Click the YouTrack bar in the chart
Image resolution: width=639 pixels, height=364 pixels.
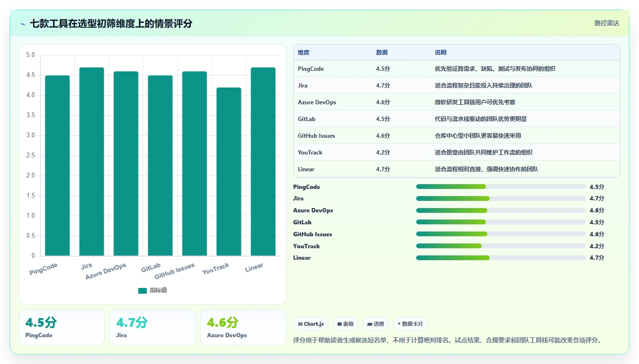coord(229,172)
